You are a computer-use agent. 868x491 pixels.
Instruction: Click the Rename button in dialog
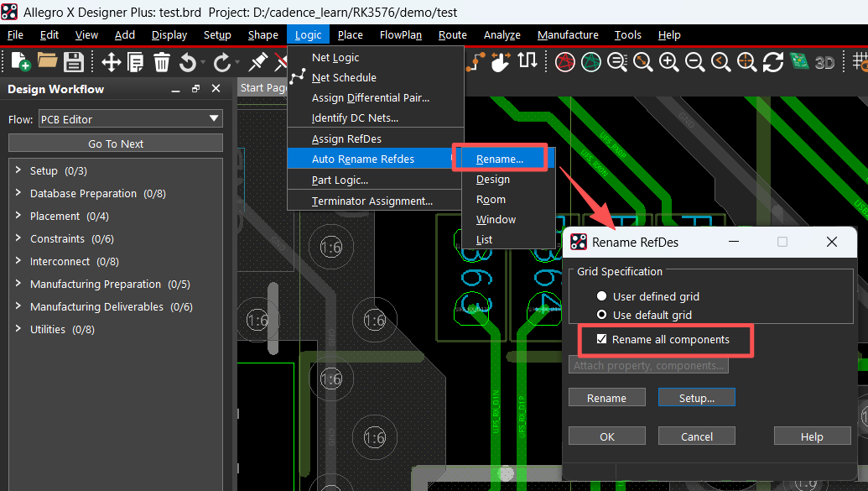pyautogui.click(x=606, y=398)
